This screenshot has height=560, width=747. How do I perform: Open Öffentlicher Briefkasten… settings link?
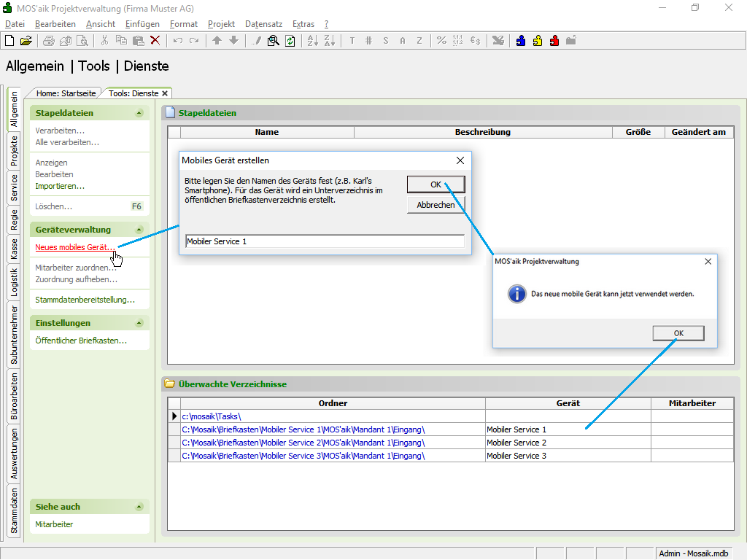coord(81,341)
